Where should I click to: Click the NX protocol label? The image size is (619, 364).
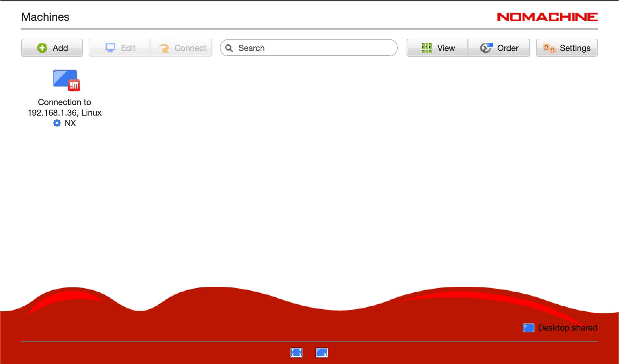[70, 123]
